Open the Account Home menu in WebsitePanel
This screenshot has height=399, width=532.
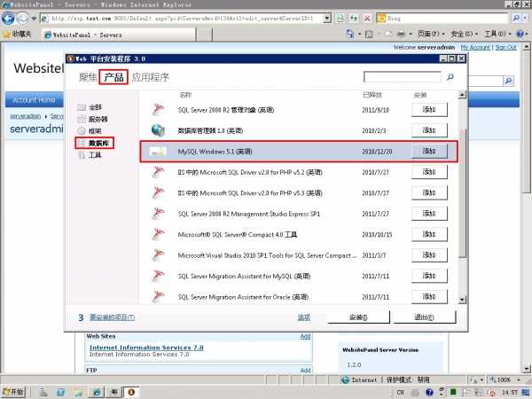(34, 99)
